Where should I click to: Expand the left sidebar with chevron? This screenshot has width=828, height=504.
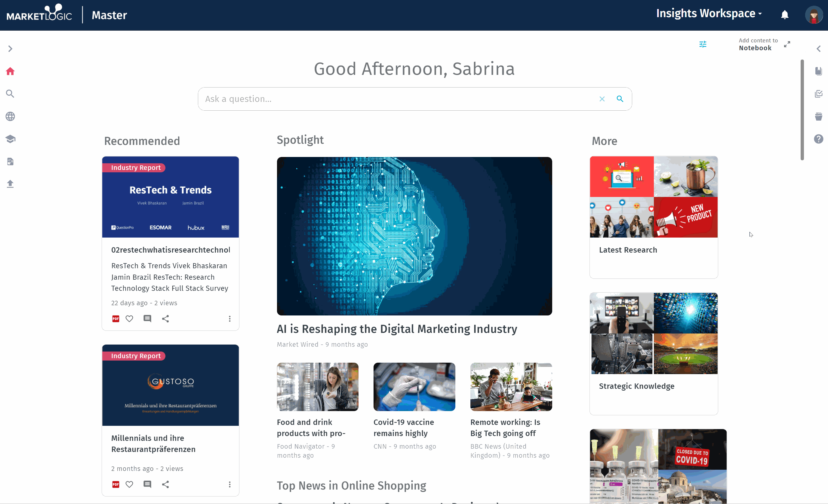(10, 49)
